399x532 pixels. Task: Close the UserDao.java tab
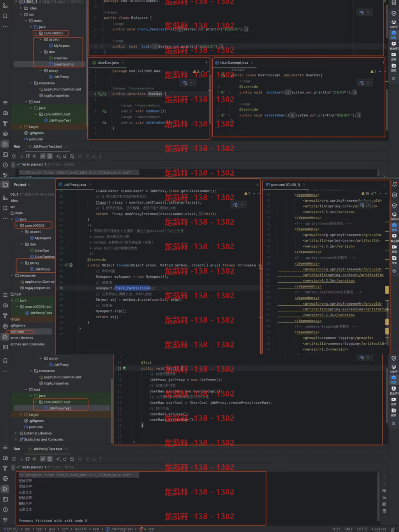[123, 63]
